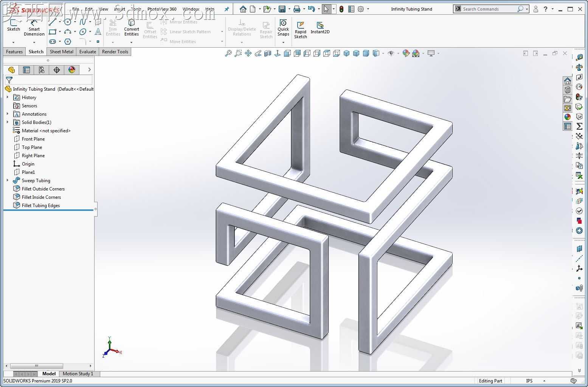
Task: Expand the History tree node
Action: tap(8, 98)
